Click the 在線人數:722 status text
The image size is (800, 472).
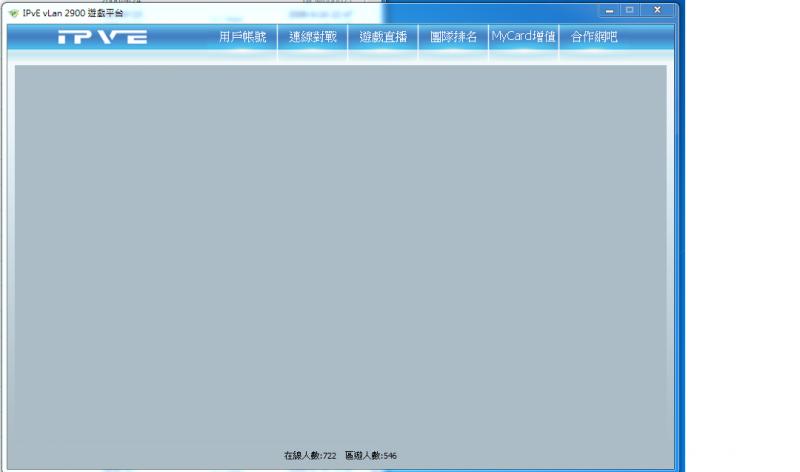(310, 455)
